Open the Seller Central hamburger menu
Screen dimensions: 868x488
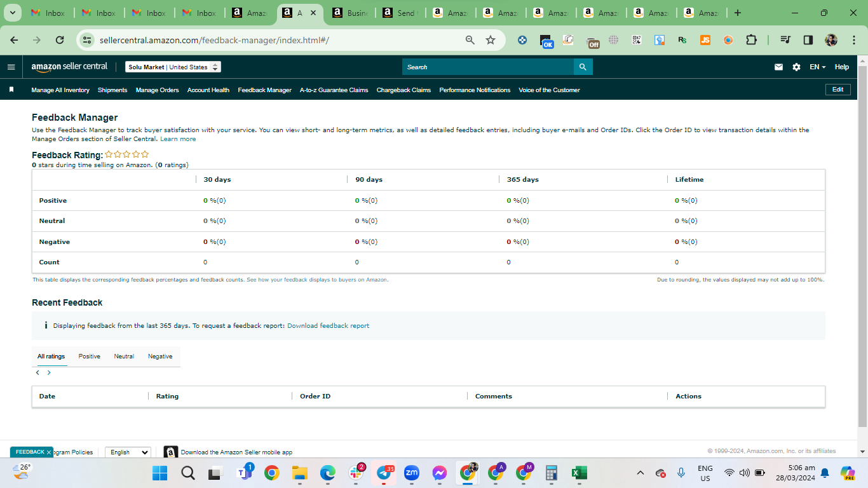11,67
